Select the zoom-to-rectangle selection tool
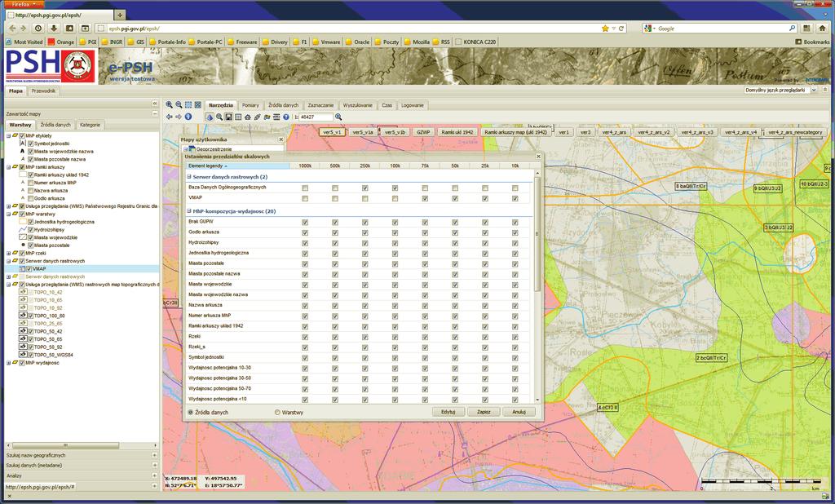835x504 pixels. (188, 105)
